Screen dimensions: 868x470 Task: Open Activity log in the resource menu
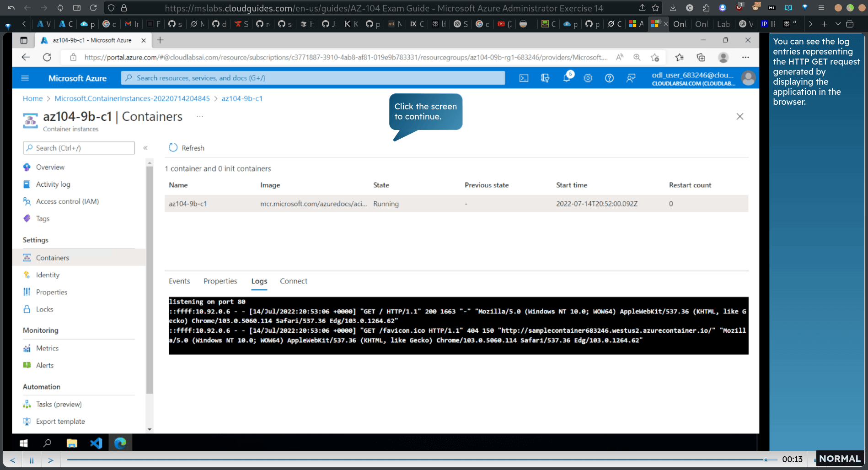53,184
